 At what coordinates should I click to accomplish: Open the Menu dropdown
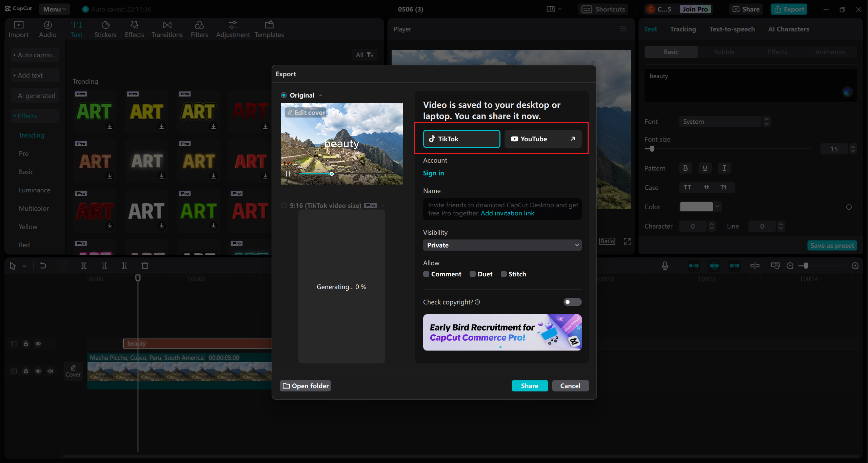click(54, 9)
